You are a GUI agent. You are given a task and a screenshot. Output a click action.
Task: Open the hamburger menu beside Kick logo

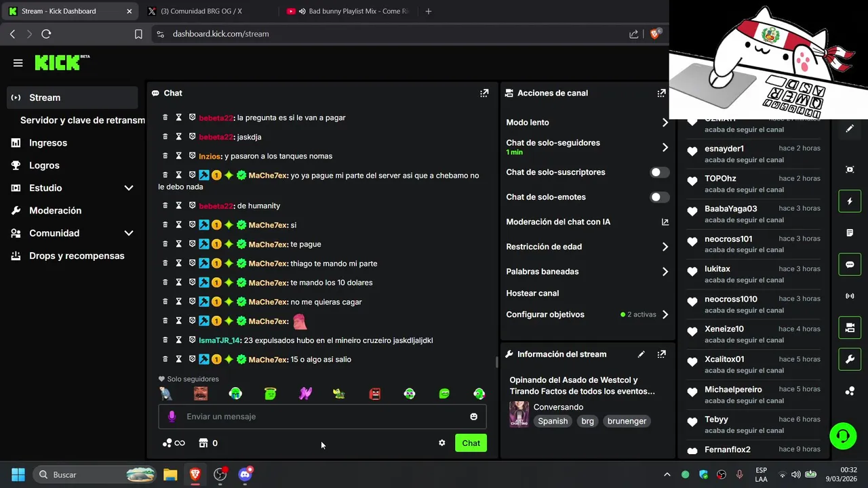[x=18, y=63]
